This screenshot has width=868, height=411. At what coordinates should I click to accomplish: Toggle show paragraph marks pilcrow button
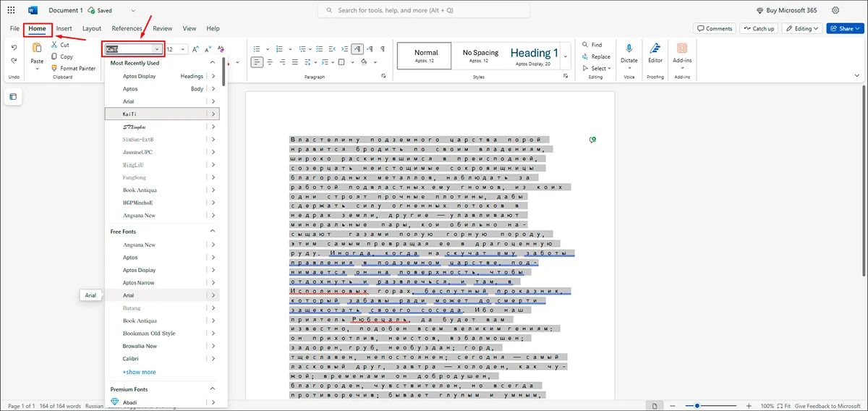[382, 49]
